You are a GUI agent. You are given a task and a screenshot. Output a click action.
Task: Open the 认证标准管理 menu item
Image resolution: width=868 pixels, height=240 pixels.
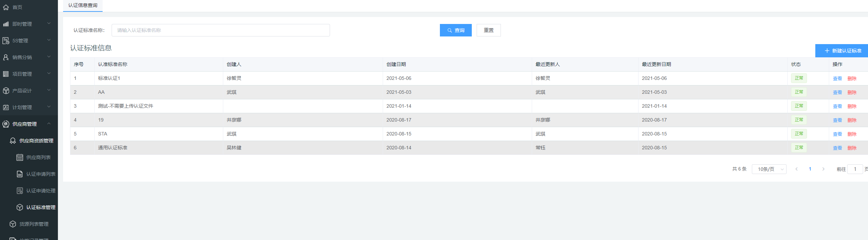pos(41,207)
